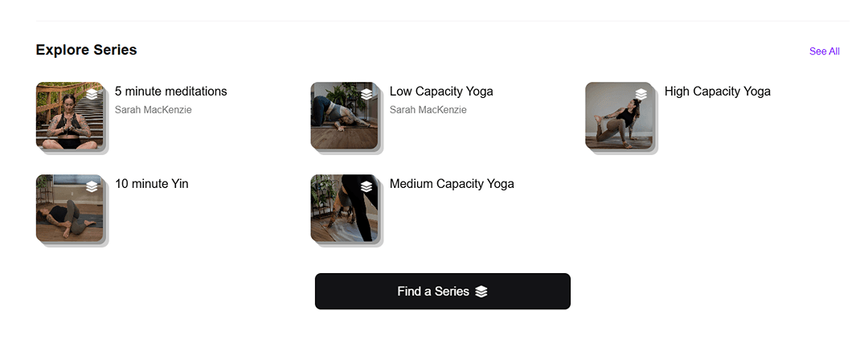
Task: Open the High Capacity Yoga thumbnail
Action: tap(619, 116)
